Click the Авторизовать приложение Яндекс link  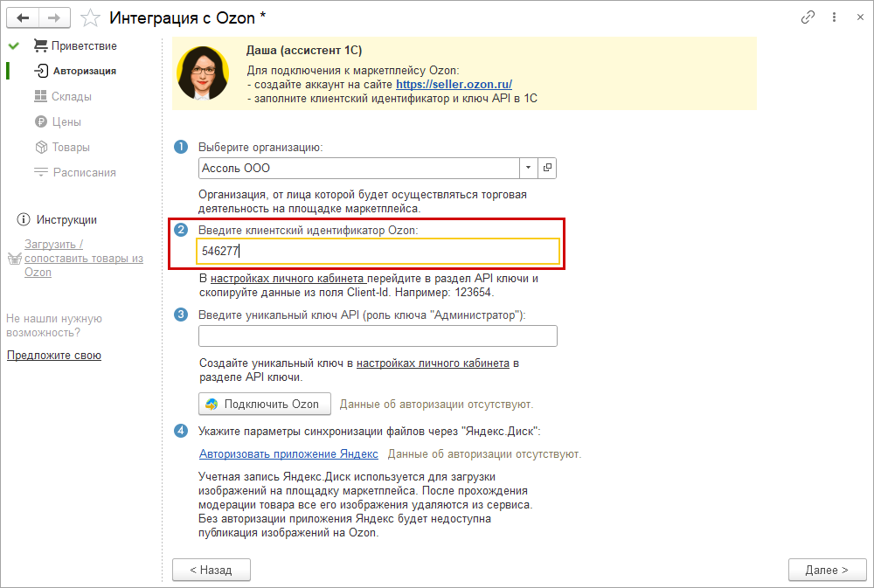tap(288, 453)
